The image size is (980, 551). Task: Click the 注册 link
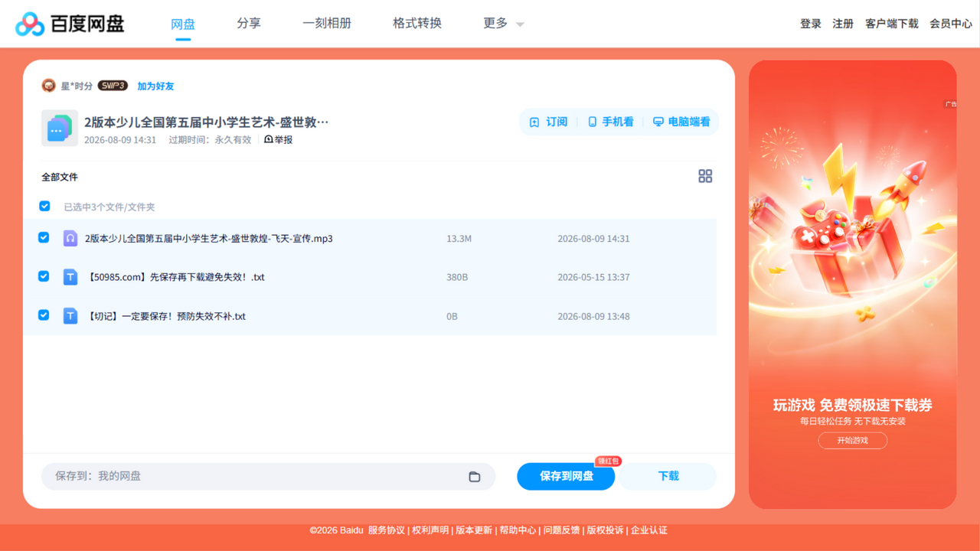(x=843, y=24)
